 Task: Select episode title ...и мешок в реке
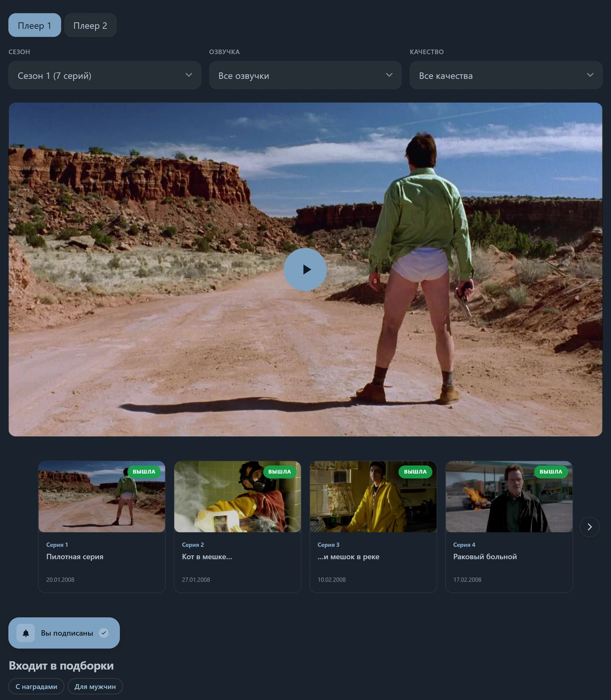348,556
